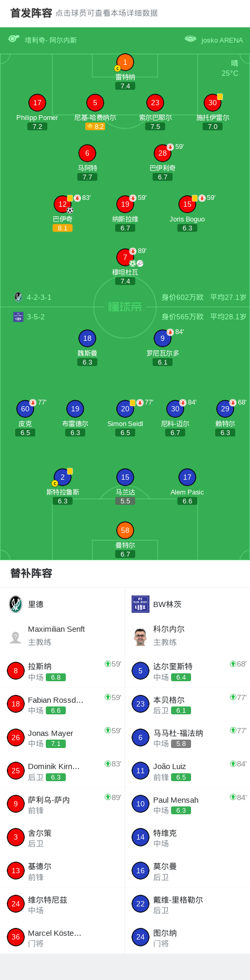
Task: Tap the josko ARENA stadium icon
Action: 191,39
